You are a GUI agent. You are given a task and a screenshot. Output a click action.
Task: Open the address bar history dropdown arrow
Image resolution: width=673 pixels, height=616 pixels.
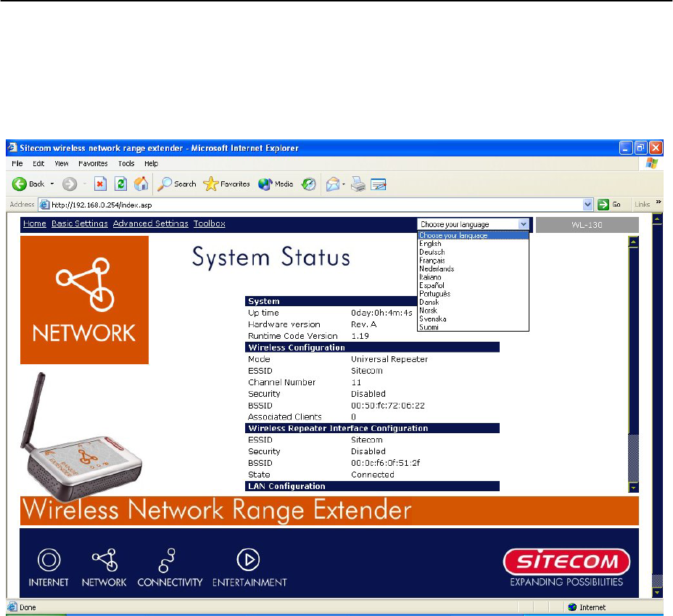click(x=588, y=205)
